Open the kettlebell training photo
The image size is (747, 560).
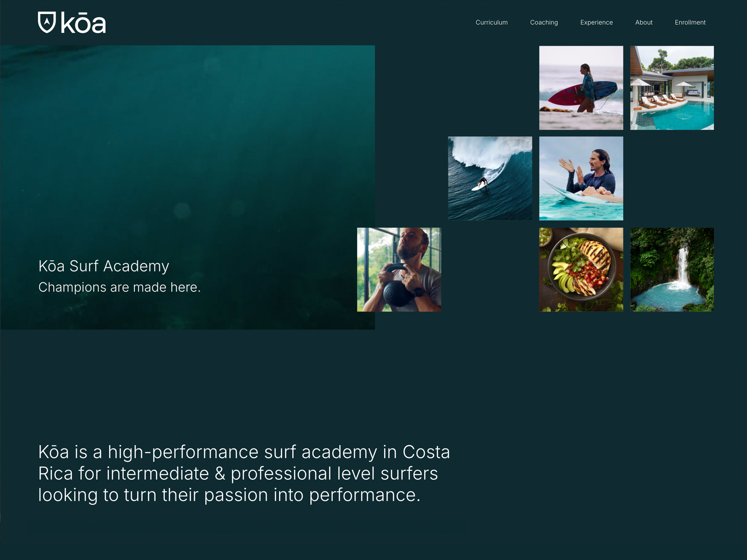tap(399, 270)
